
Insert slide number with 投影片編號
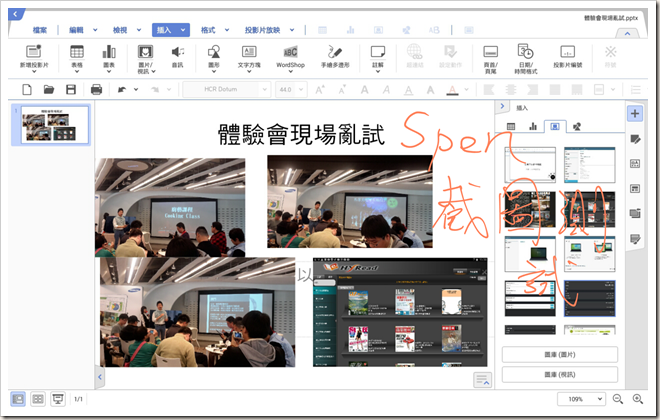coord(568,57)
